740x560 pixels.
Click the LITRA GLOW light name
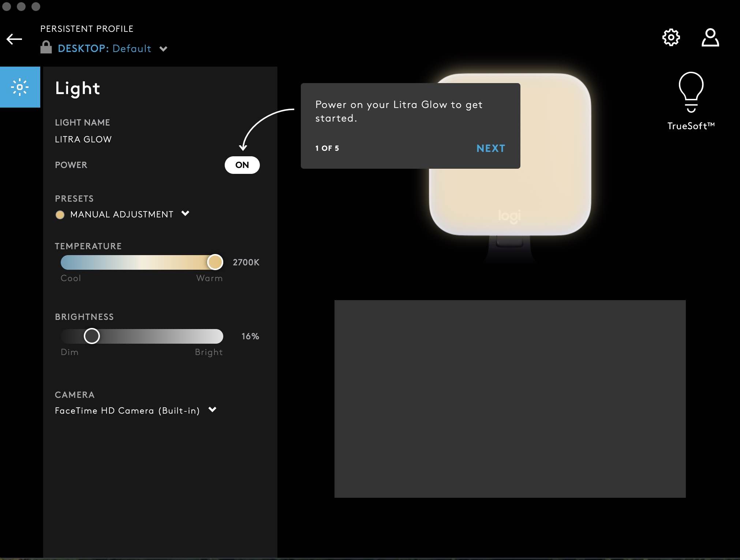point(83,139)
